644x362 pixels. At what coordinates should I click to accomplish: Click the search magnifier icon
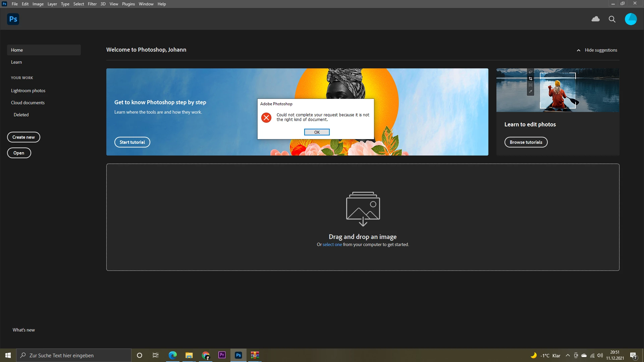point(612,19)
